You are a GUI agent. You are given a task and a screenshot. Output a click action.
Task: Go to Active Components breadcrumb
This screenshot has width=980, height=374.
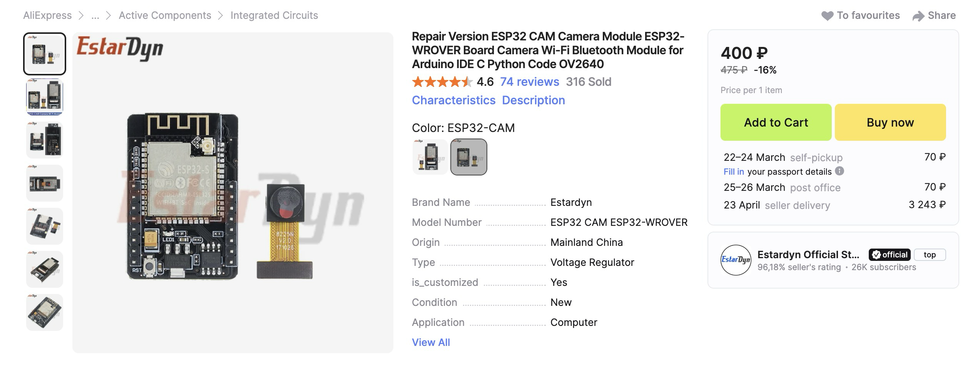coord(165,16)
